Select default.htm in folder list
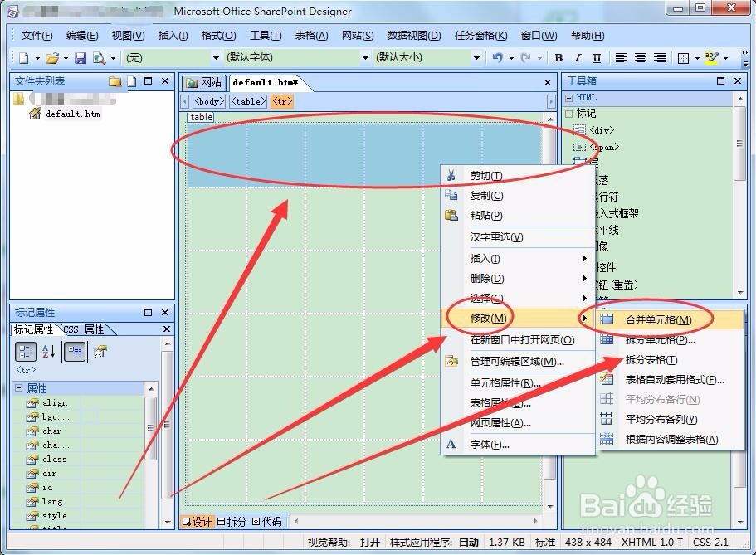The width and height of the screenshot is (756, 555). coord(72,114)
